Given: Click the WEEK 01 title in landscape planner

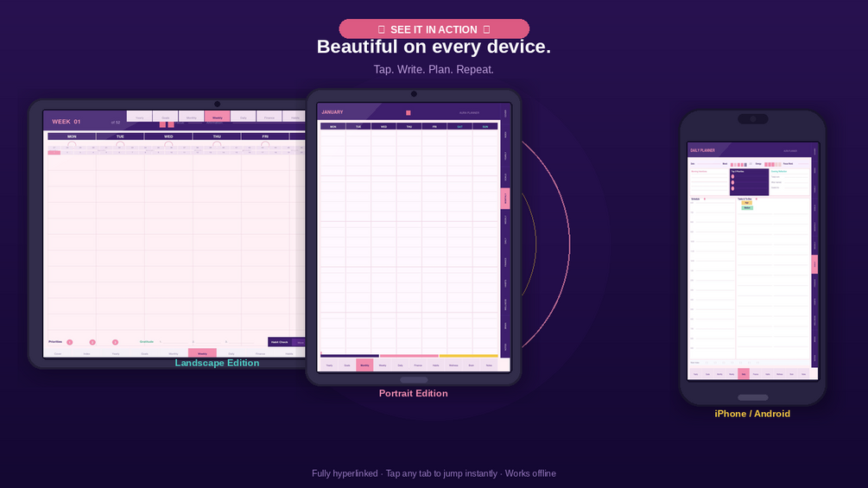Looking at the screenshot, I should [x=67, y=121].
